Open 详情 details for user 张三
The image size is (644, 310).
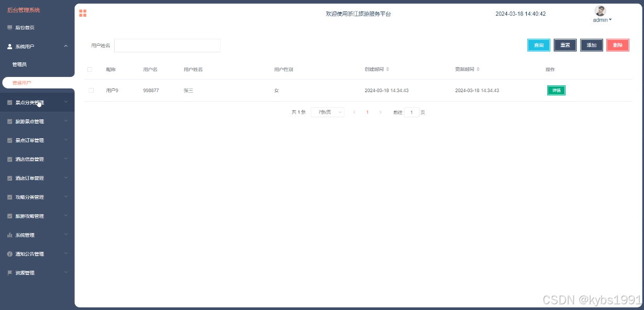pyautogui.click(x=556, y=90)
